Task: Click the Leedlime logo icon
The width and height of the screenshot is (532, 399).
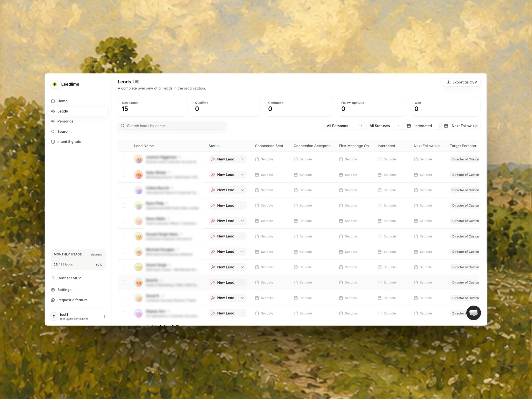Action: tap(55, 84)
